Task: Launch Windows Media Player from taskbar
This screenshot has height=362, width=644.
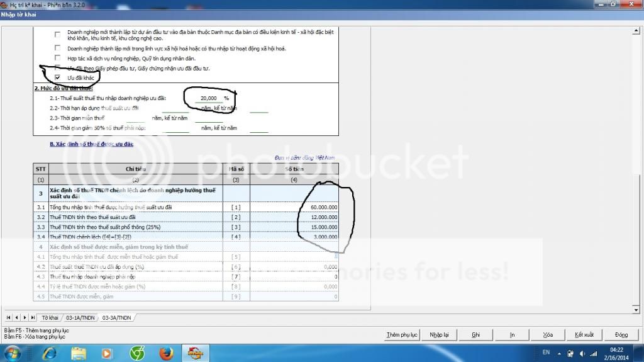Action: click(x=107, y=353)
